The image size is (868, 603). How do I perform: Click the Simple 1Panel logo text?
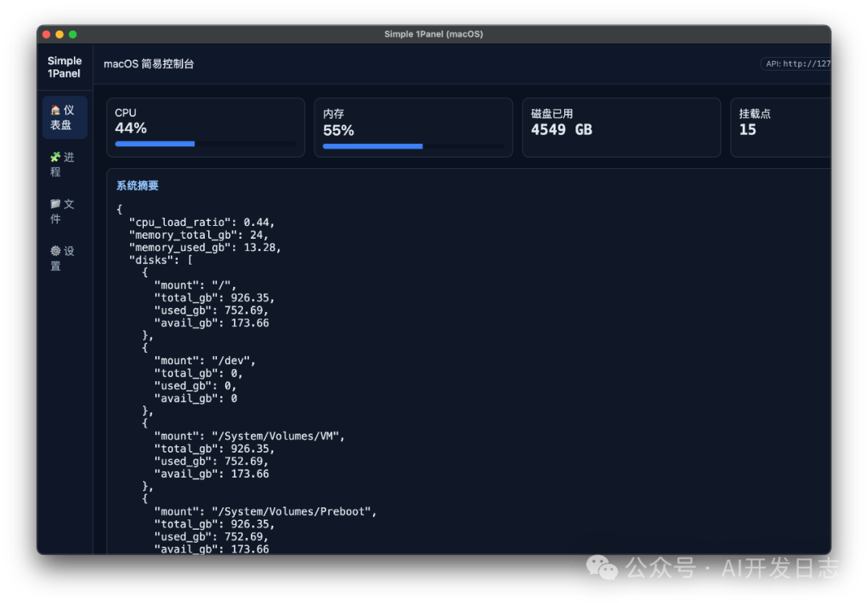point(64,67)
